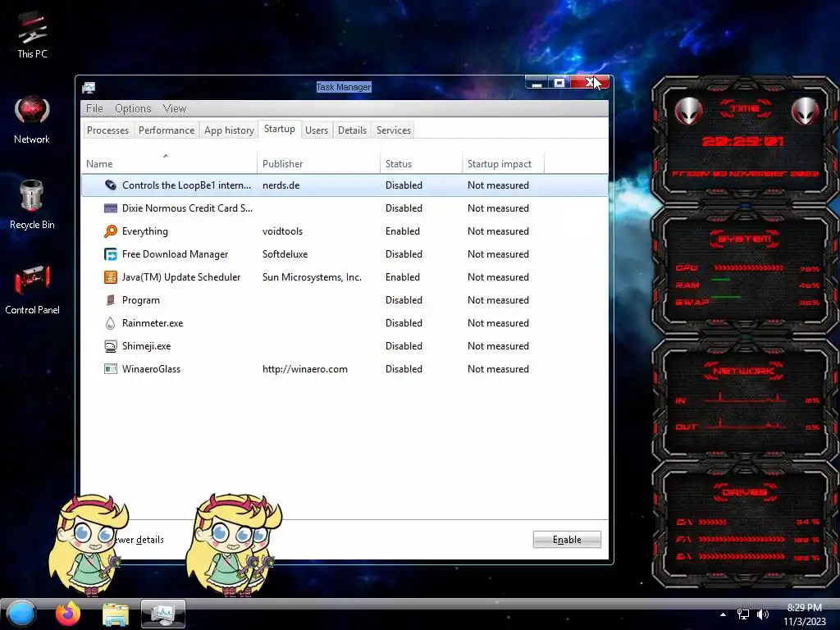Select the Shimeji.exe row name
The width and height of the screenshot is (840, 630).
pyautogui.click(x=146, y=347)
